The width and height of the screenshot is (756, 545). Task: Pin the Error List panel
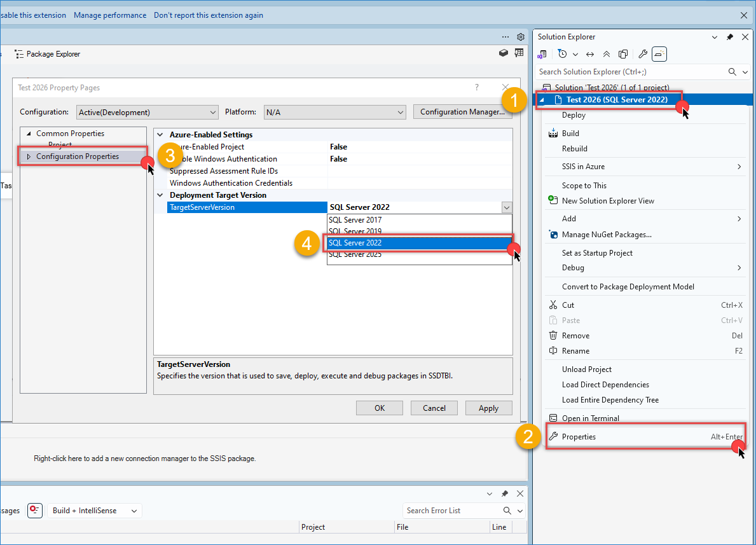504,493
